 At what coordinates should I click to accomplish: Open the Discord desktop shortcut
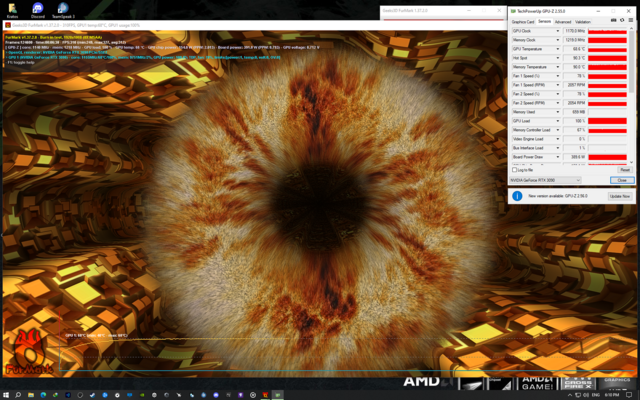[x=38, y=10]
